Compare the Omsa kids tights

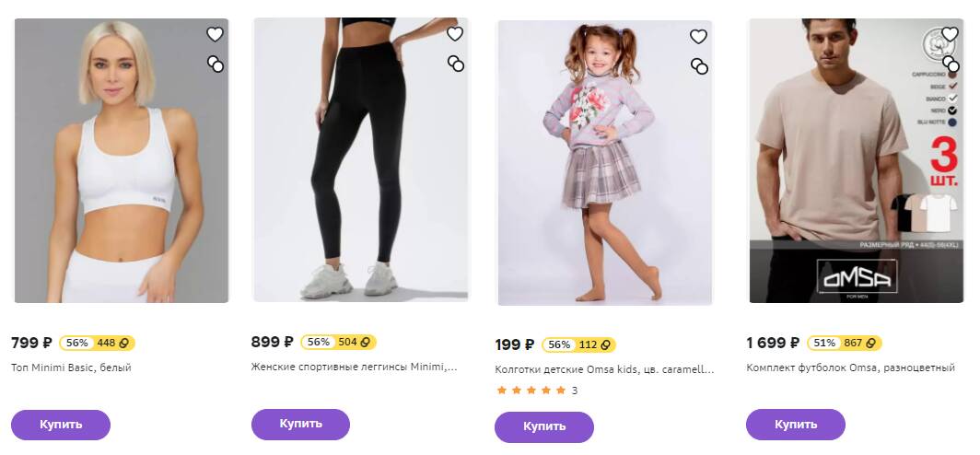pyautogui.click(x=699, y=66)
